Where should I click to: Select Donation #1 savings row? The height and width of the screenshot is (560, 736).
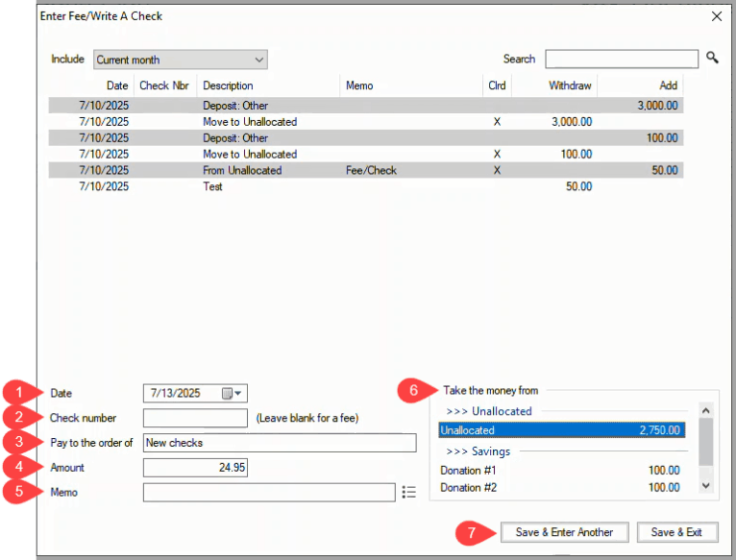(560, 470)
